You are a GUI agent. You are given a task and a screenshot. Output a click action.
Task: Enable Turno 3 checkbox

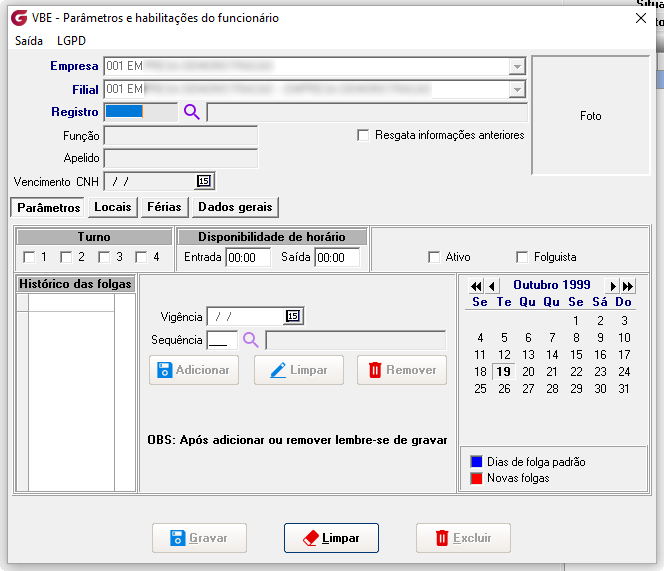point(104,257)
